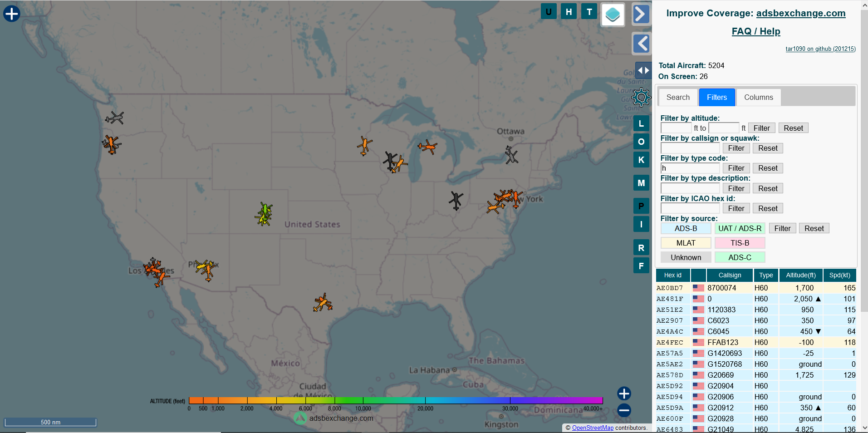Image resolution: width=868 pixels, height=433 pixels.
Task: Select the black helicopter over Ohio
Action: (x=456, y=200)
